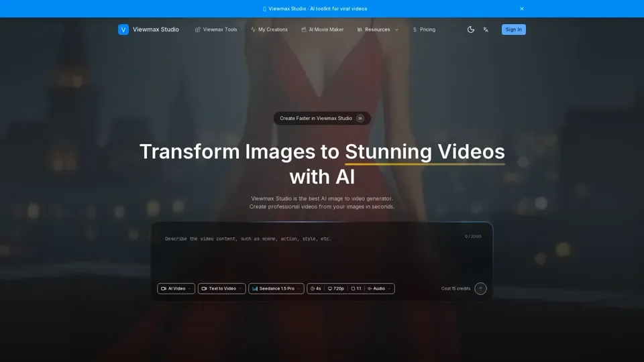Close the top announcement banner

pyautogui.click(x=522, y=9)
